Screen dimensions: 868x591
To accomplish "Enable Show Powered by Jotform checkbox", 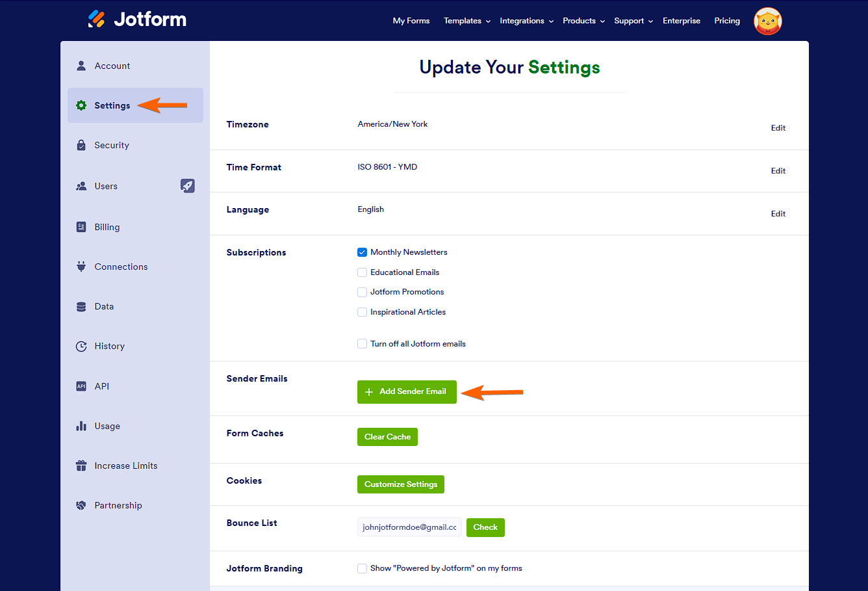I will 363,568.
